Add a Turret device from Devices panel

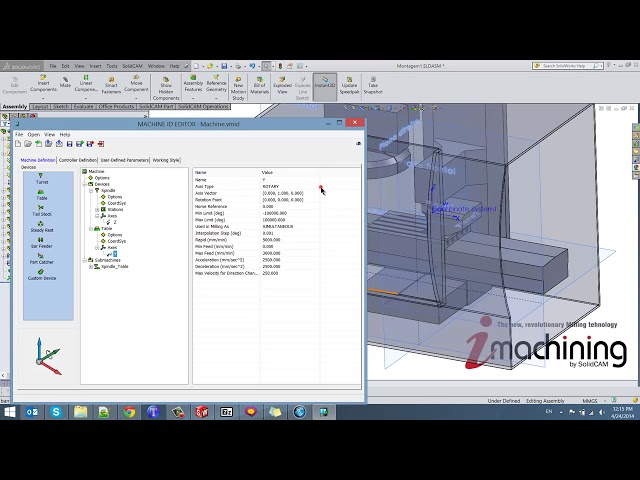[x=42, y=179]
